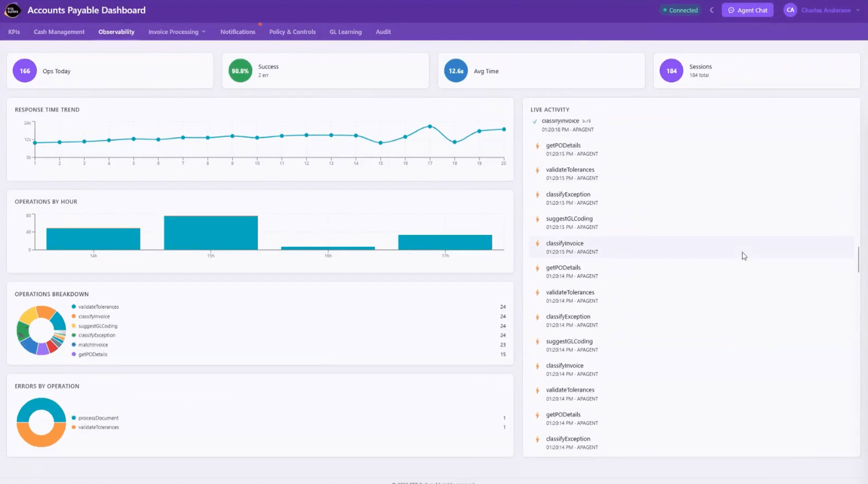Viewport: 868px width, 484px height.
Task: Toggle suggestGLCoding legend in Operations Breakdown
Action: (x=95, y=326)
